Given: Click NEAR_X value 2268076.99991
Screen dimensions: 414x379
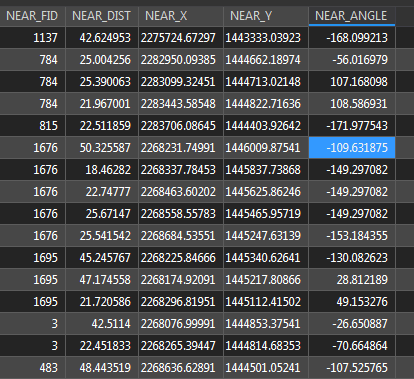Looking at the screenshot, I should (x=180, y=324).
